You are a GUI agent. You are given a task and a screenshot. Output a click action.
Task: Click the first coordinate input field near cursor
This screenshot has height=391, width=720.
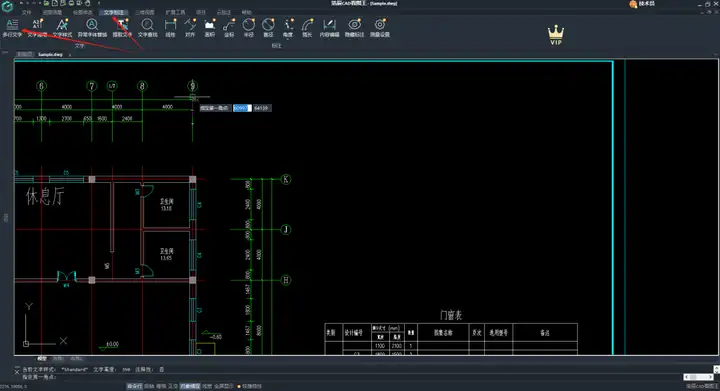242,108
